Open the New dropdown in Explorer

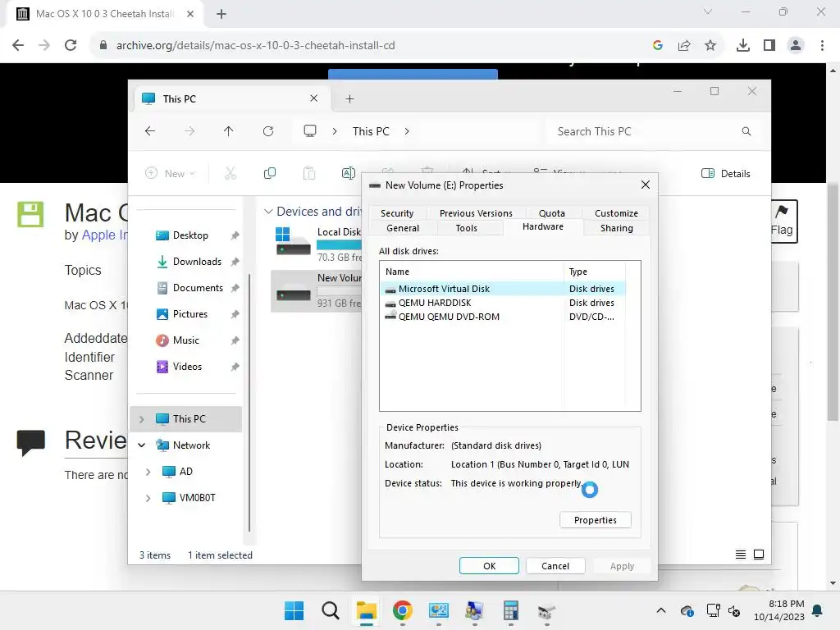click(171, 173)
